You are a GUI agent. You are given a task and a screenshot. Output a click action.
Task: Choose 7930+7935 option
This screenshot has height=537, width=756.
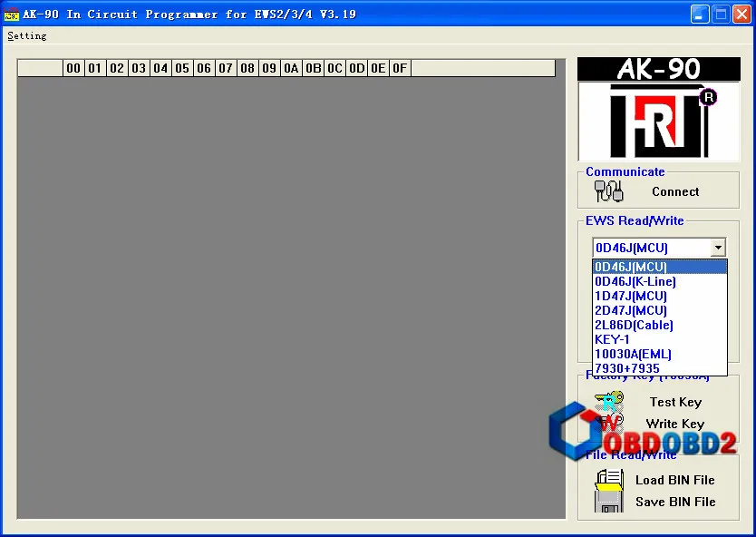pyautogui.click(x=660, y=368)
